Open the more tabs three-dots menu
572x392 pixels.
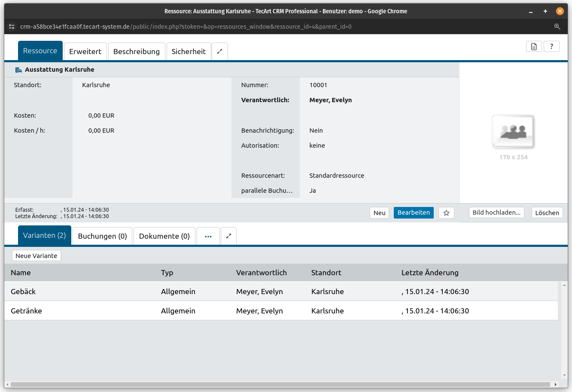coord(208,236)
